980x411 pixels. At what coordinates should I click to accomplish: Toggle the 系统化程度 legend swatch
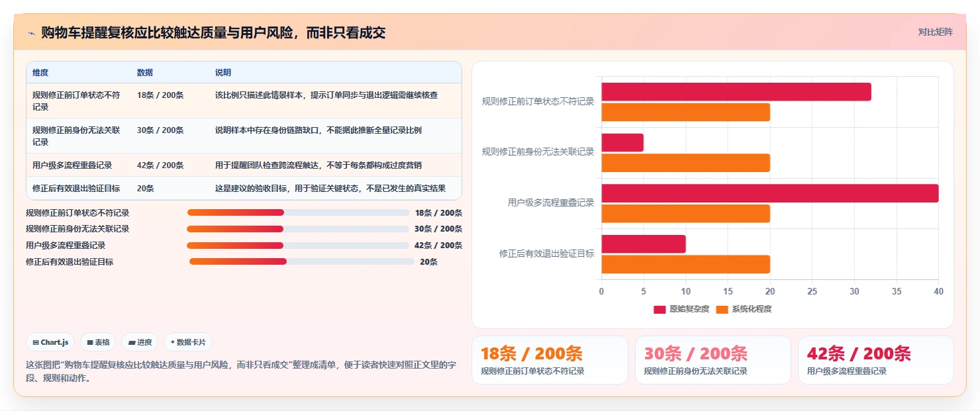click(x=722, y=309)
